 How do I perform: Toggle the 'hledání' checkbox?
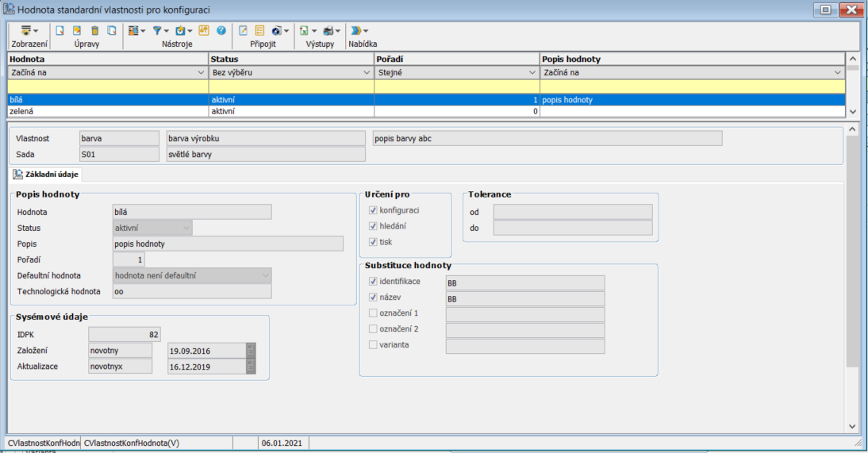tap(373, 226)
